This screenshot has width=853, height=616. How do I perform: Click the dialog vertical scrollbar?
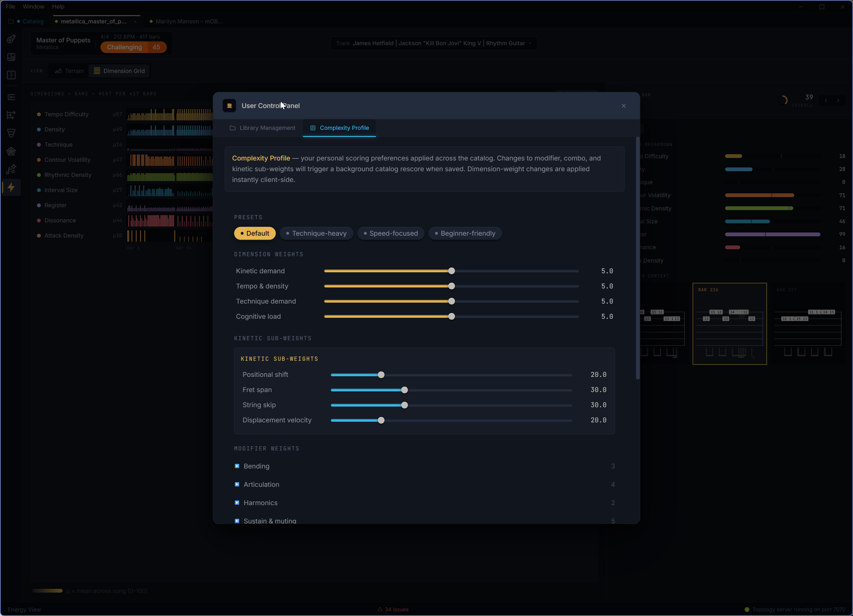pos(638,259)
